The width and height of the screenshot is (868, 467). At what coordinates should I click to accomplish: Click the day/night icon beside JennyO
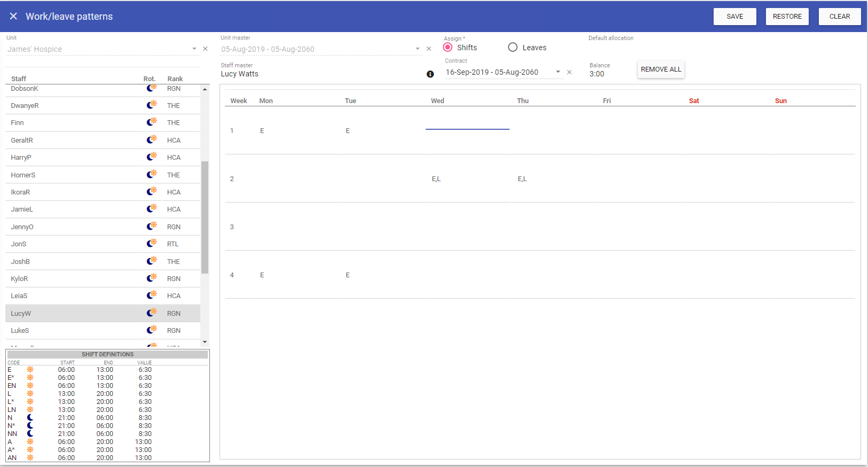click(x=152, y=227)
